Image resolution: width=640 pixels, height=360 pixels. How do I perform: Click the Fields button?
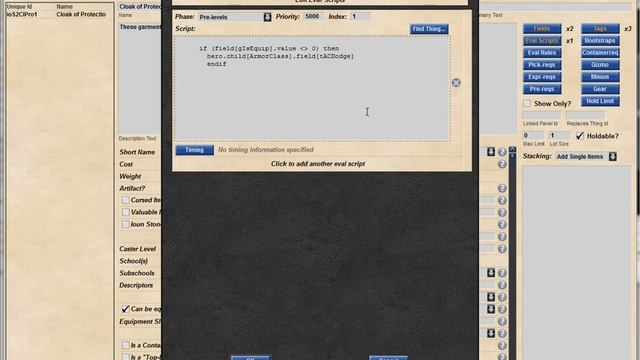pos(542,29)
